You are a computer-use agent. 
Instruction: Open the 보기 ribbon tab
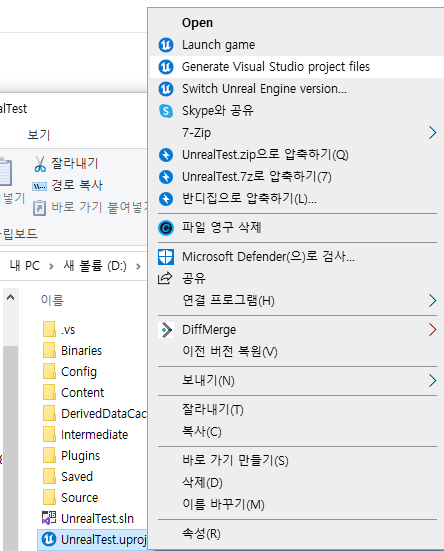pyautogui.click(x=39, y=135)
